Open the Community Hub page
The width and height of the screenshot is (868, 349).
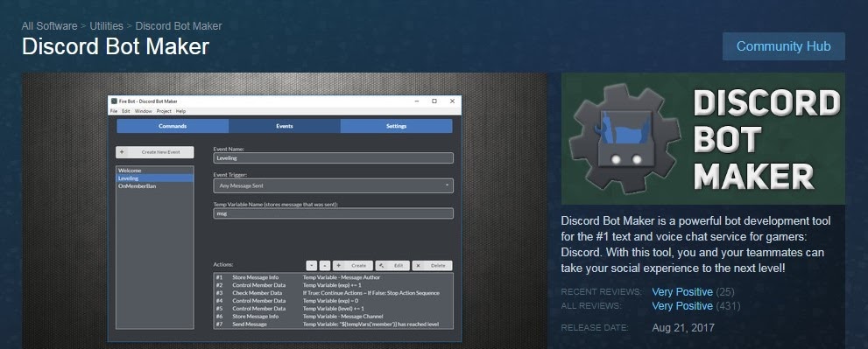click(783, 46)
